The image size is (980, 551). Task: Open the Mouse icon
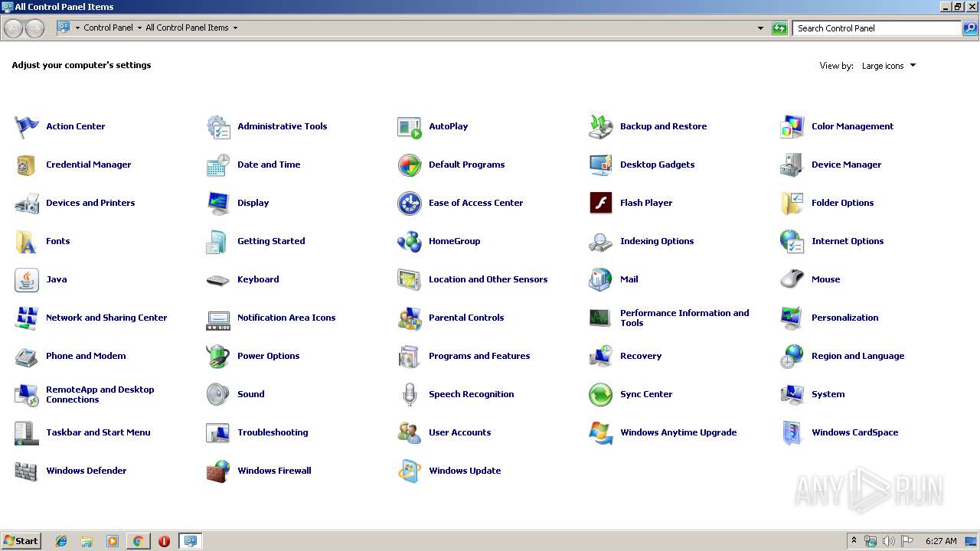coord(792,279)
